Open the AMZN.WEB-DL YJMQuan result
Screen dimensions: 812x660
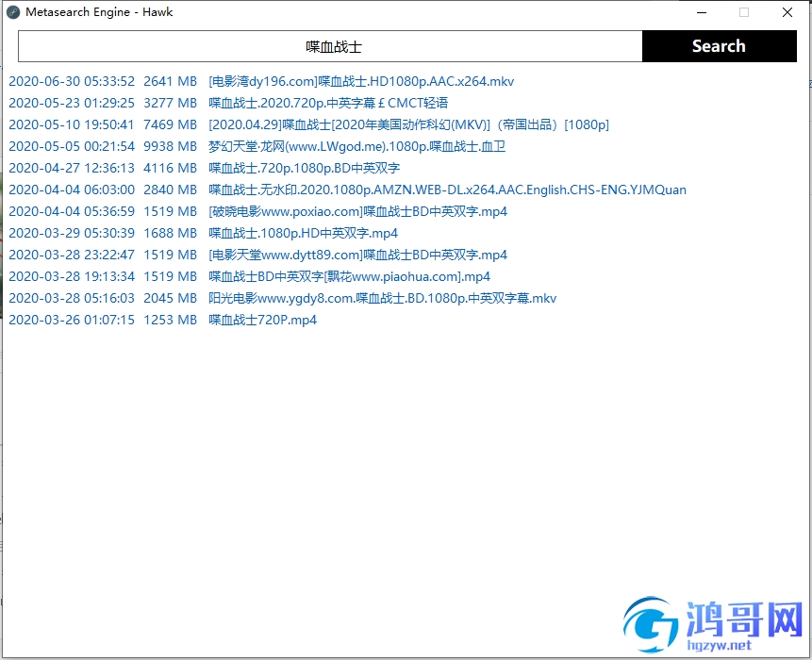click(x=447, y=190)
